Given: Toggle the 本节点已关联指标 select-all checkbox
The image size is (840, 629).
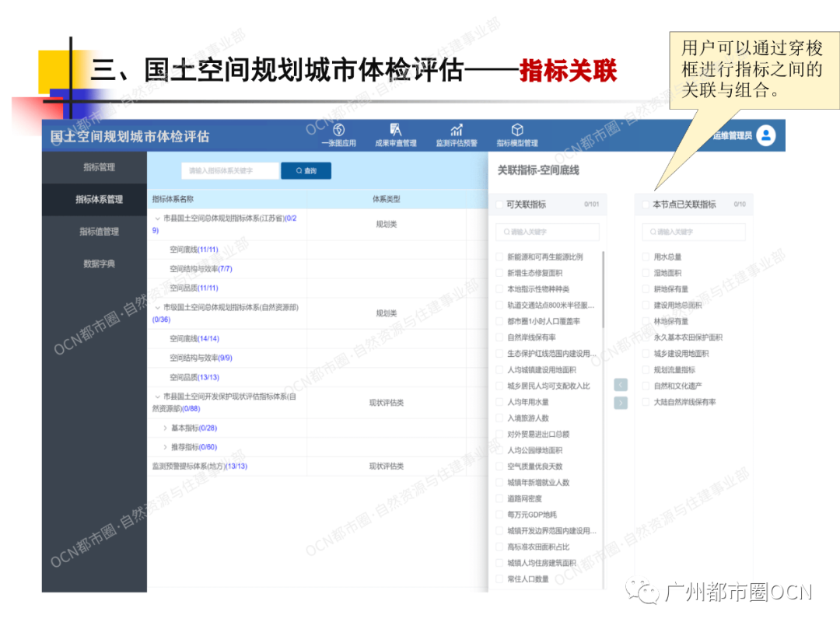Looking at the screenshot, I should coord(646,204).
